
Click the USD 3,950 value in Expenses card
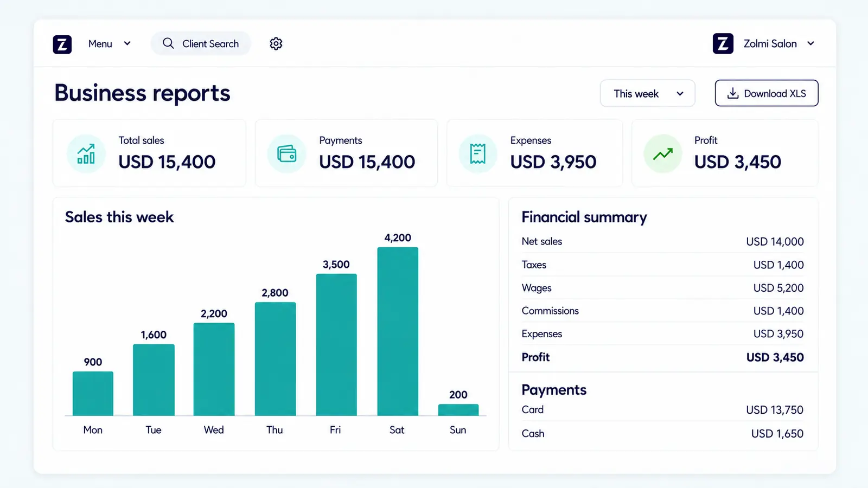coord(553,162)
